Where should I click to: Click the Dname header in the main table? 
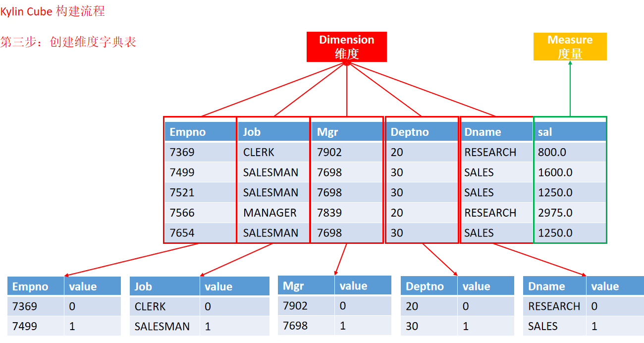(x=497, y=132)
